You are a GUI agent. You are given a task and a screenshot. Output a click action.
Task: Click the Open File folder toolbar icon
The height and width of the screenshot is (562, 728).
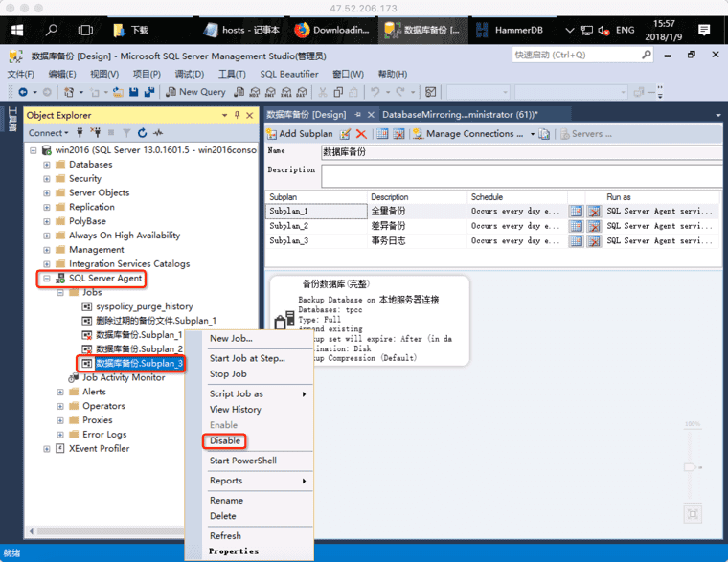(x=118, y=92)
